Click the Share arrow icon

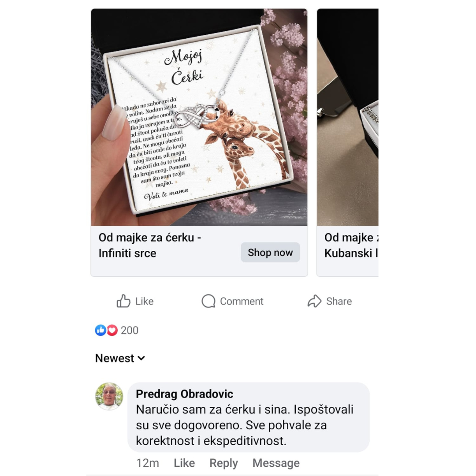pos(314,301)
